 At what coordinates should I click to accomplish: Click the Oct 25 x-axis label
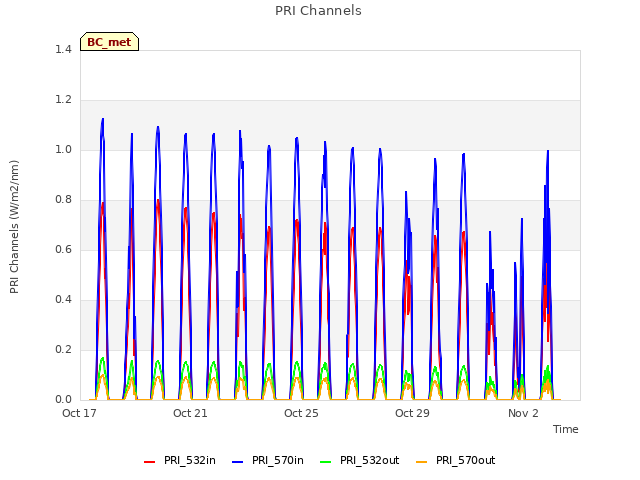(x=301, y=413)
